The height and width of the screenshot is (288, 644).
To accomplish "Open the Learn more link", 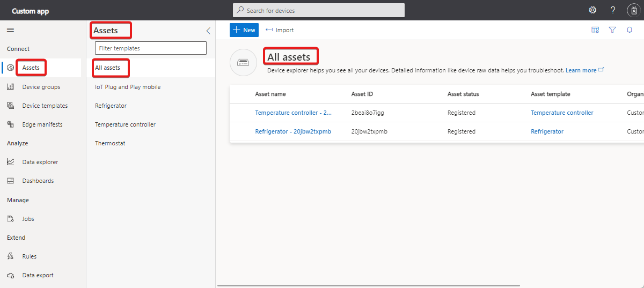I will click(x=581, y=70).
